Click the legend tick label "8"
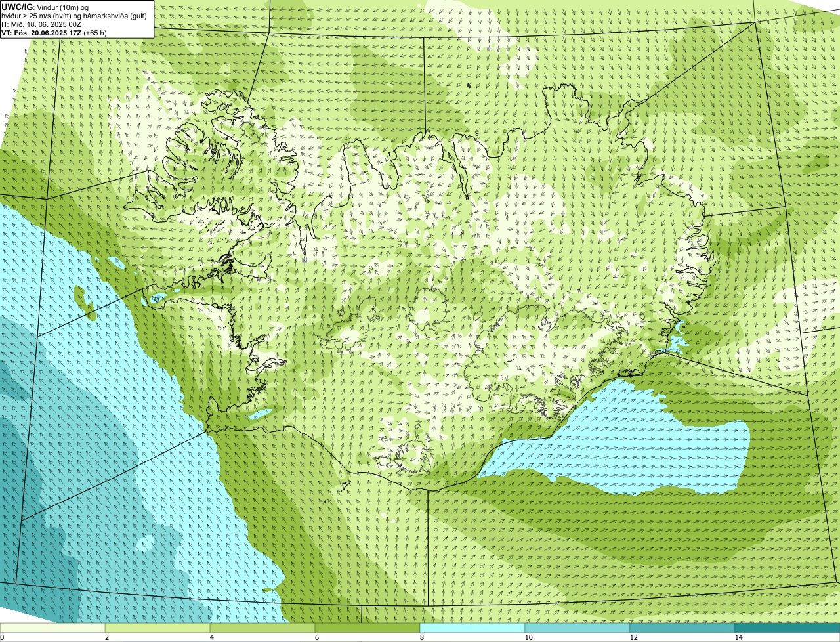 (x=421, y=637)
